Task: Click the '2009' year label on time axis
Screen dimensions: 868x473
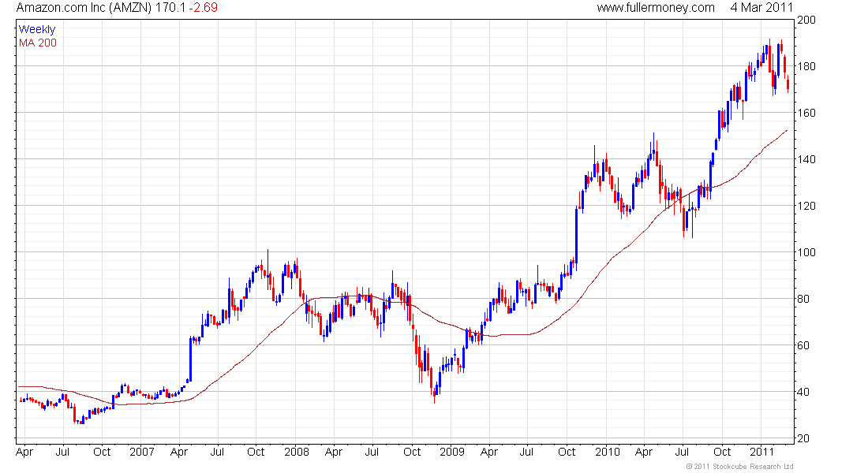Action: 452,452
